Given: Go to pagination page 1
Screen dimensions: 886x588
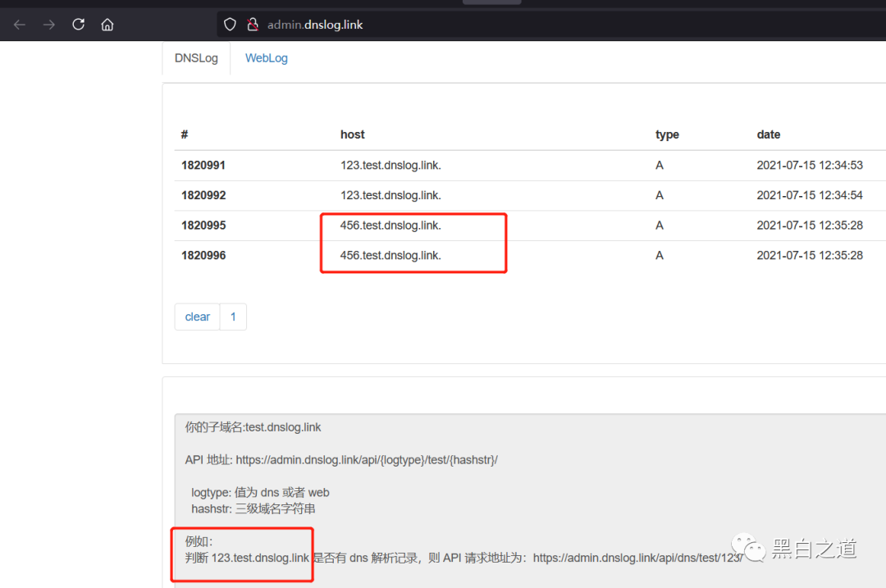Looking at the screenshot, I should point(233,317).
